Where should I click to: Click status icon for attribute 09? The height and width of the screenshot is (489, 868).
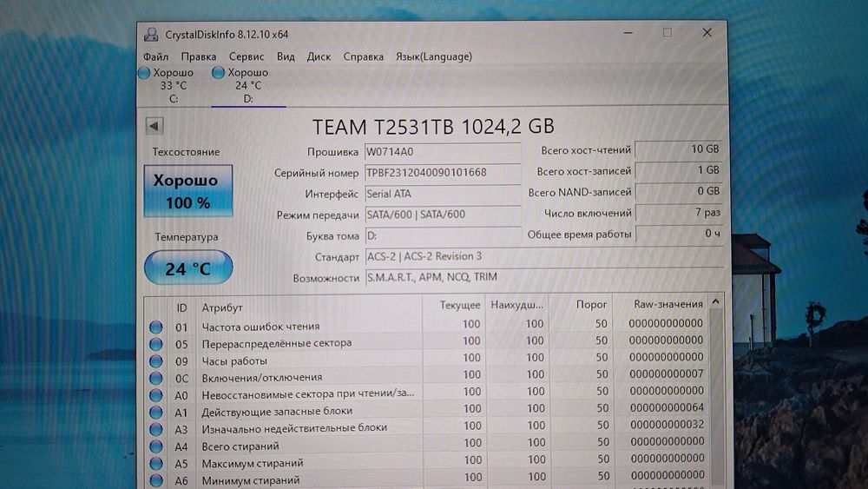(156, 361)
